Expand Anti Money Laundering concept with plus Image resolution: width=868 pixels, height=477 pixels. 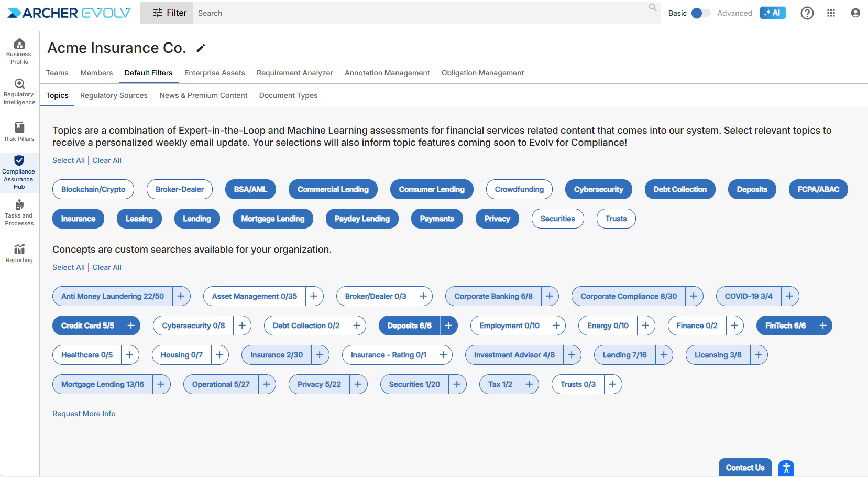tap(181, 296)
